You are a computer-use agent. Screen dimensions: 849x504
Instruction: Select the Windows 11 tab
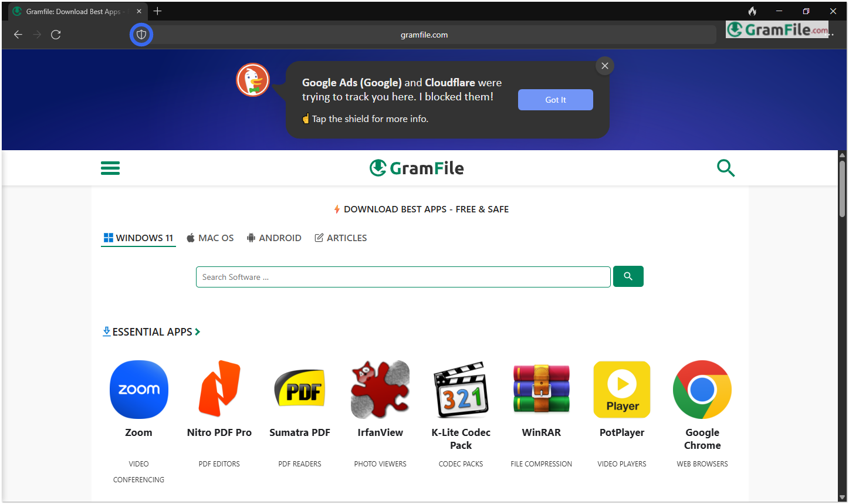pos(138,238)
